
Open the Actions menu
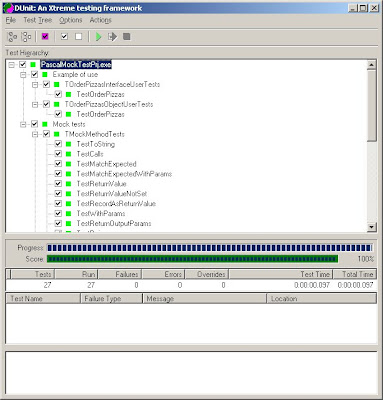(100, 20)
